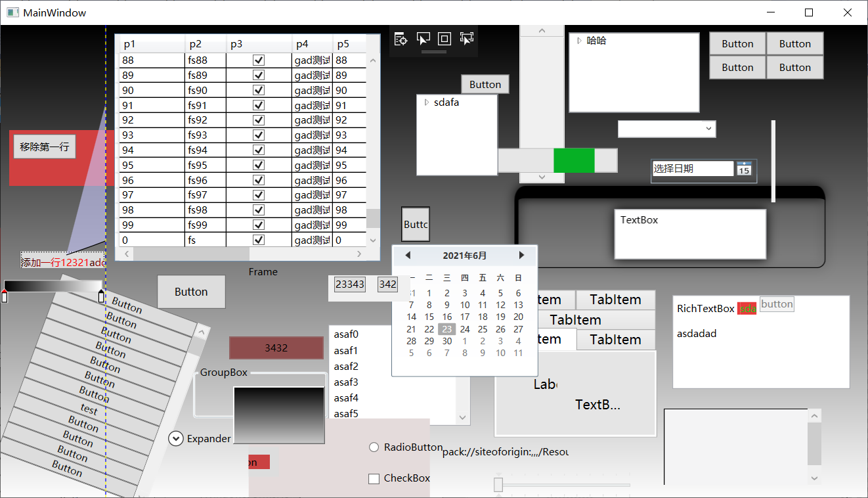Click the 选择日期 date input field
Viewport: 868px width, 498px height.
[693, 169]
